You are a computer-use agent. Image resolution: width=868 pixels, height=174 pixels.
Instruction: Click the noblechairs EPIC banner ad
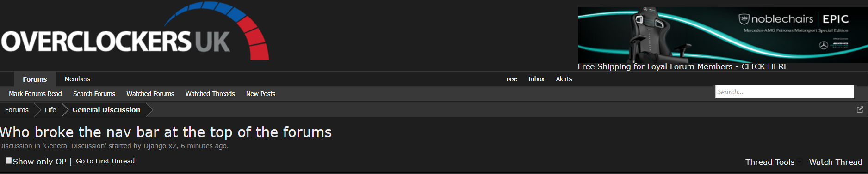(723, 35)
